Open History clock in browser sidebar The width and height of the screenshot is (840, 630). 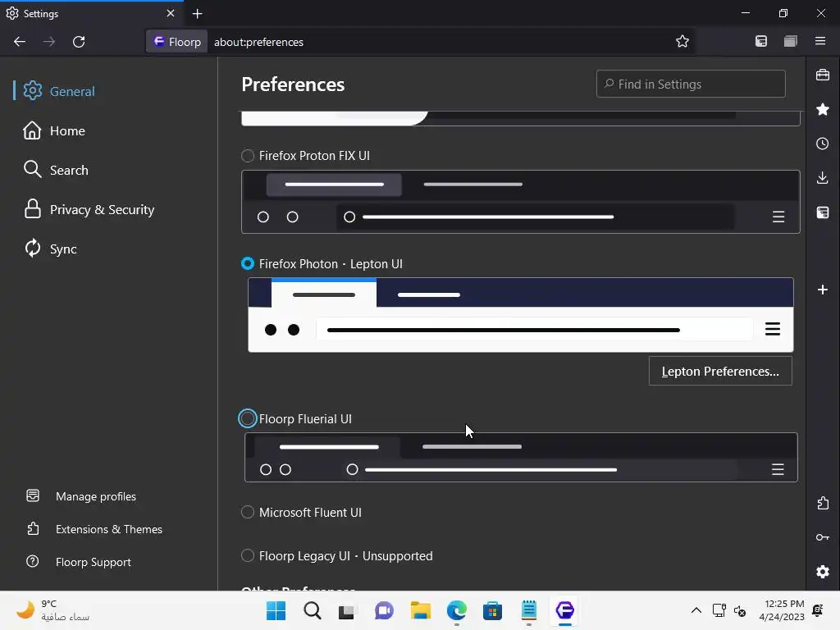[x=823, y=144]
